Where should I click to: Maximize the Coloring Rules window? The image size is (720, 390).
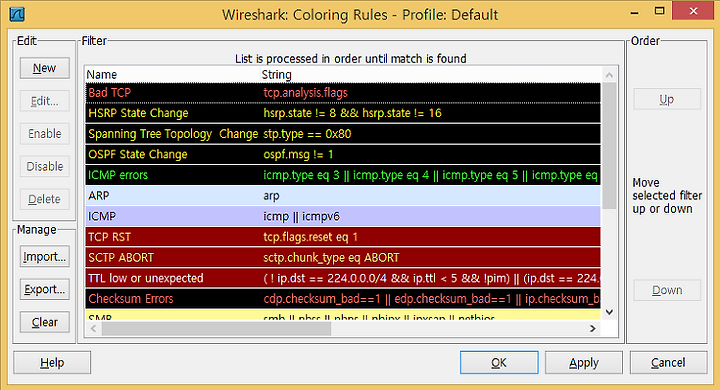point(660,11)
